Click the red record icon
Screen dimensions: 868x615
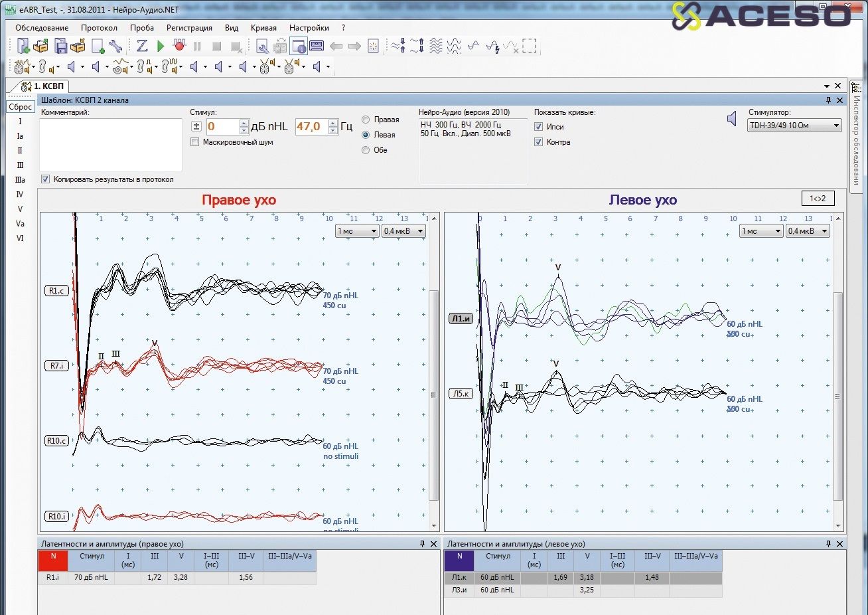click(x=179, y=46)
